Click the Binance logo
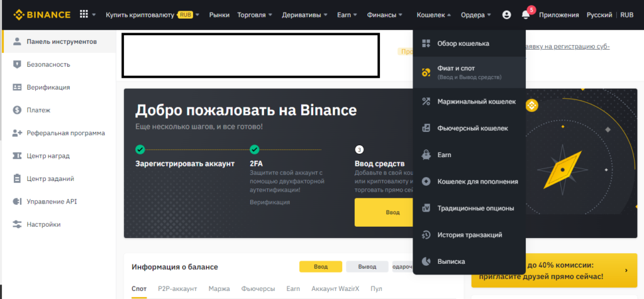 42,15
